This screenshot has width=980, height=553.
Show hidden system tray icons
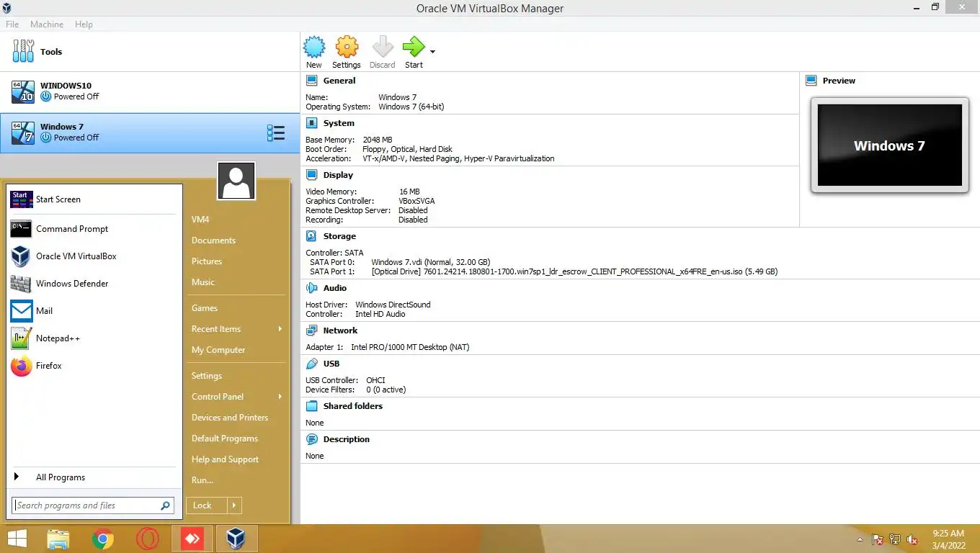point(860,539)
